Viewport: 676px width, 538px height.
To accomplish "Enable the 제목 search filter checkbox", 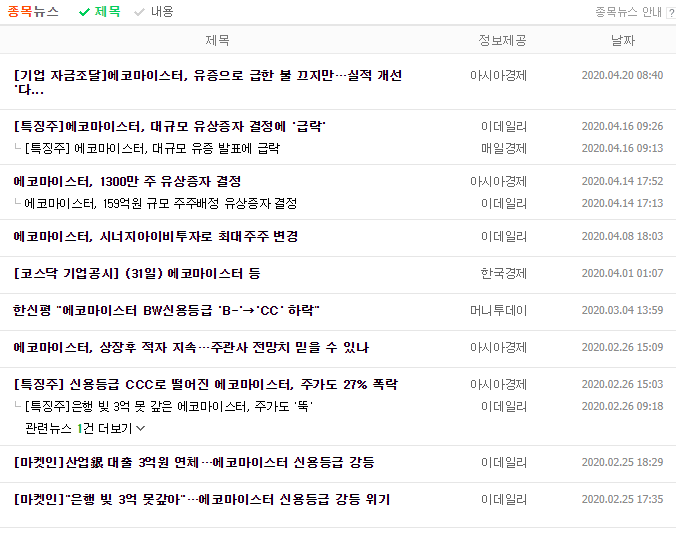I will pyautogui.click(x=100, y=12).
